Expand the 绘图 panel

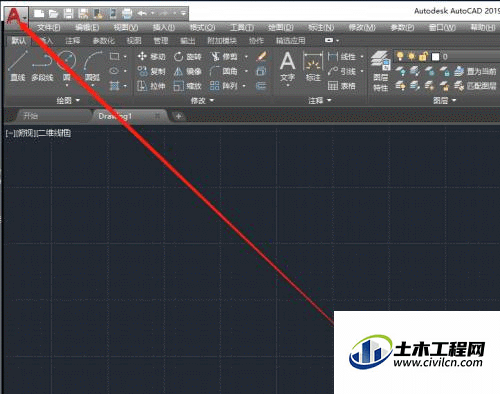(68, 100)
